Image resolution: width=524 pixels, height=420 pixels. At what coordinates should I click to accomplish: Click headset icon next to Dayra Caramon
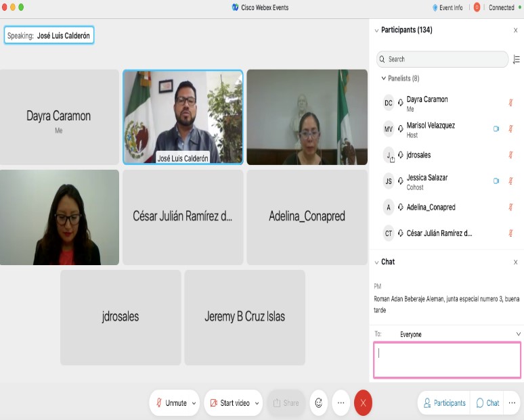click(400, 103)
